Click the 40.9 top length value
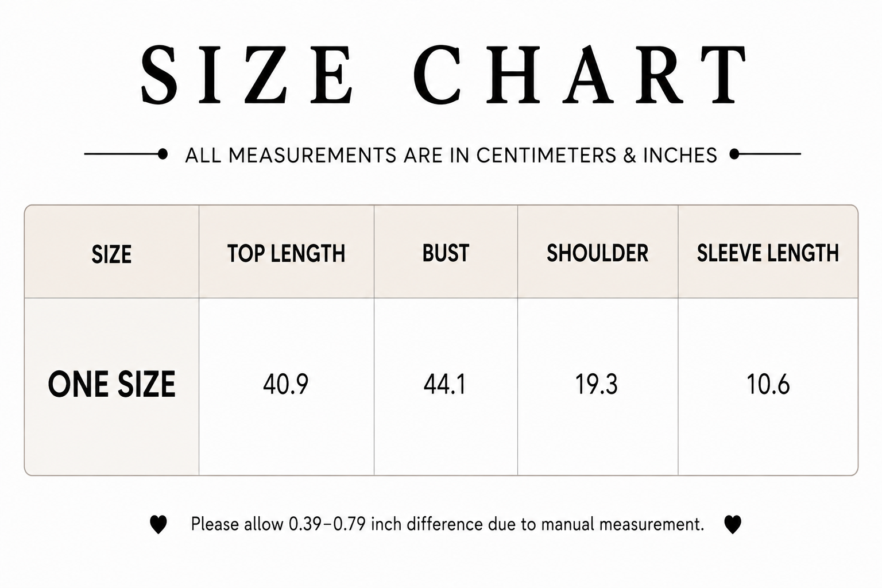Screen dimensions: 882x588 286,384
